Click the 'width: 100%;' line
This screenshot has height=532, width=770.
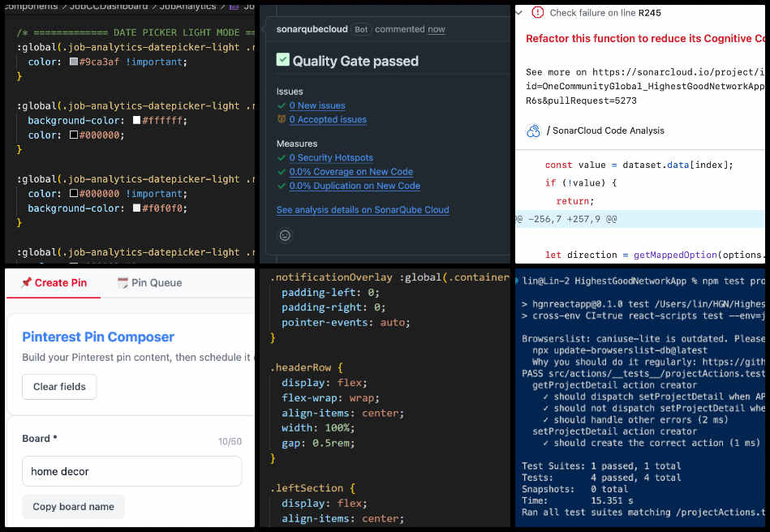(x=318, y=428)
